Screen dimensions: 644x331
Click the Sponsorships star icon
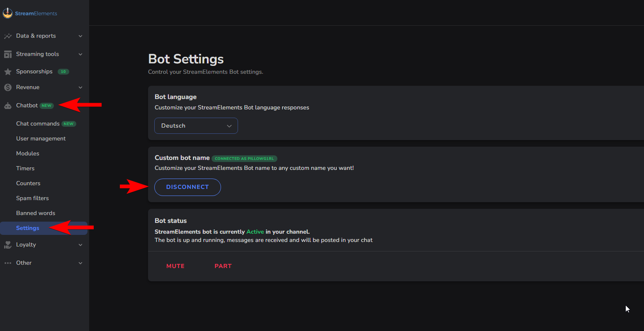coord(7,72)
